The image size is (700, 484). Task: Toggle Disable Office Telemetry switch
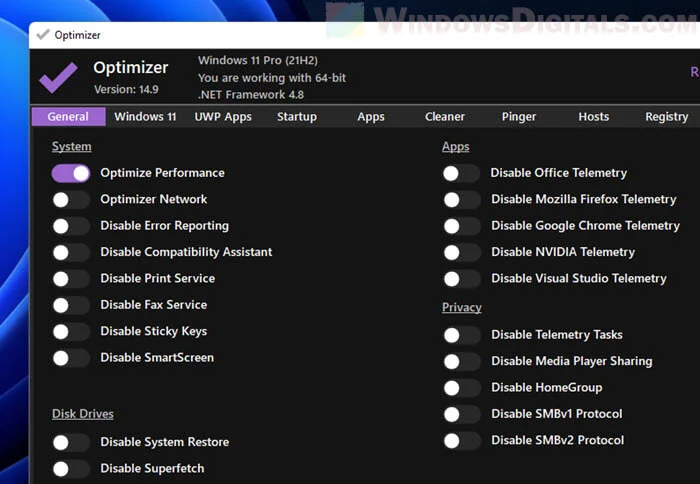(x=461, y=173)
